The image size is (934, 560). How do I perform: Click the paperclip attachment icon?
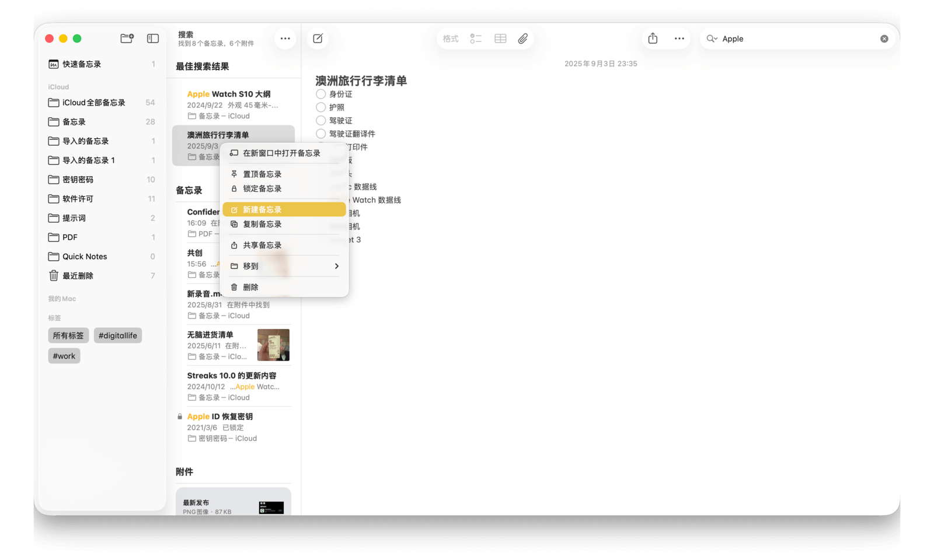[523, 38]
